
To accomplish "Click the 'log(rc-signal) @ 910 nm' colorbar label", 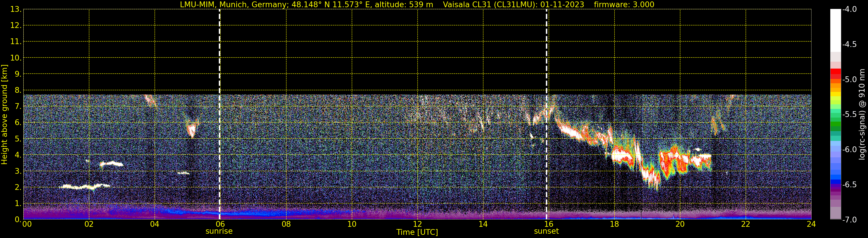I will point(862,114).
